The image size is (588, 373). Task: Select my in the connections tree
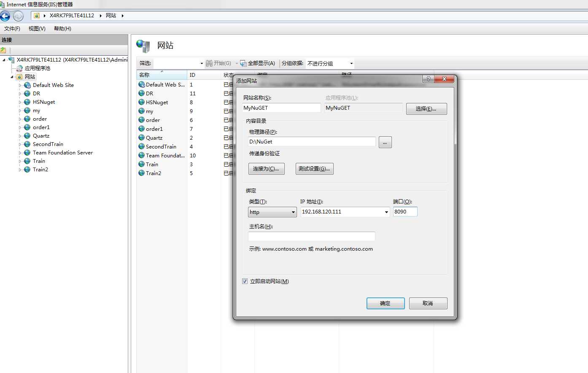(x=37, y=111)
